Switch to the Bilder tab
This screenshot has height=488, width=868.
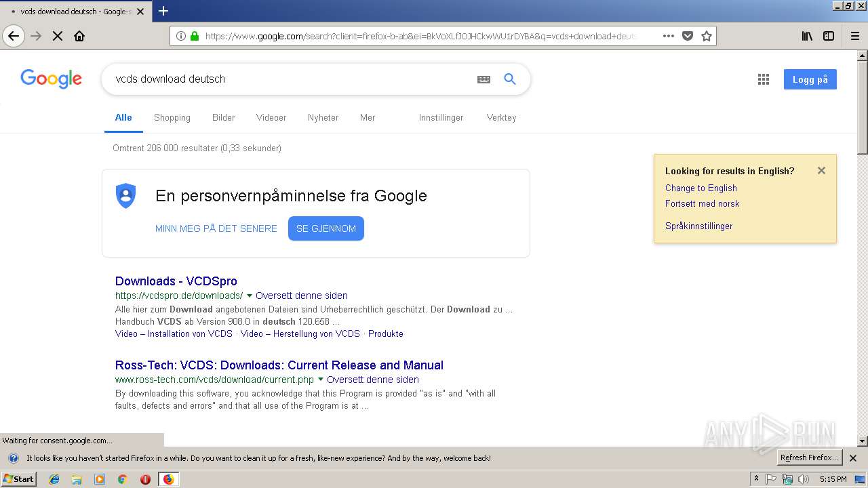(x=223, y=117)
